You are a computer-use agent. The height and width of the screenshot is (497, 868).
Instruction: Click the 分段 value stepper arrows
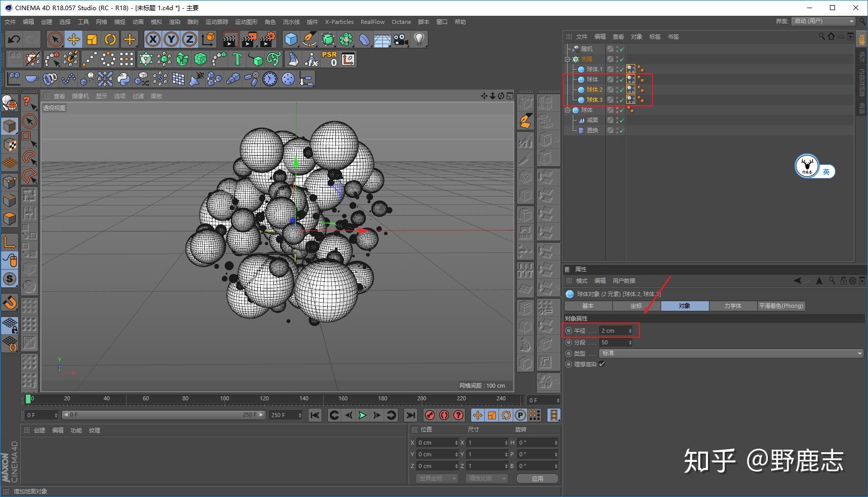click(630, 342)
